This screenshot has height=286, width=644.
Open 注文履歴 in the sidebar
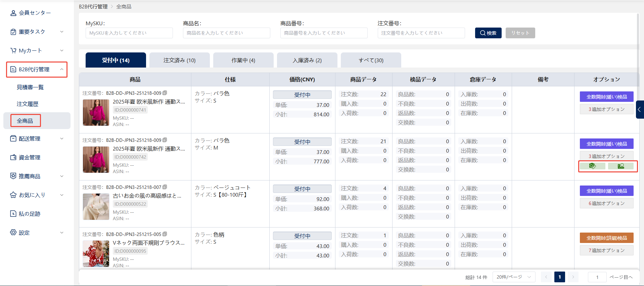[28, 104]
